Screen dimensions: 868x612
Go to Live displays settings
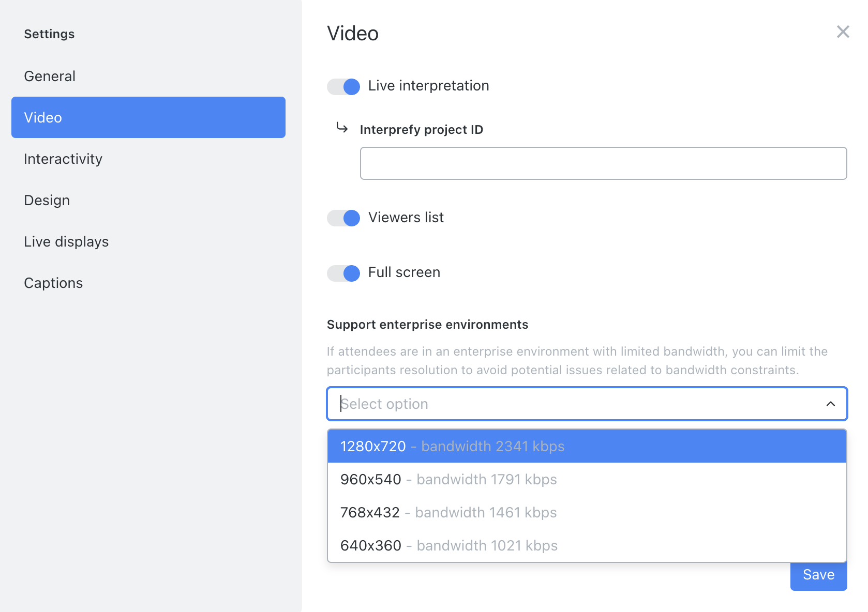[66, 241]
